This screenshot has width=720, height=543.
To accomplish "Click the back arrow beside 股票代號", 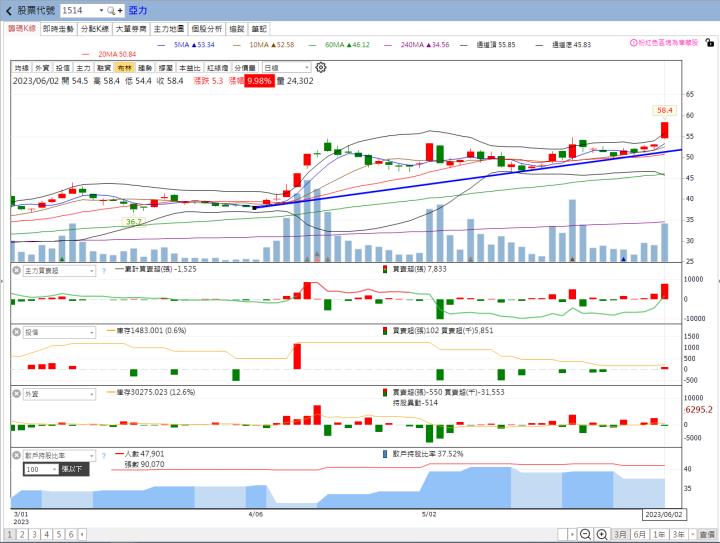I will pos(9,10).
